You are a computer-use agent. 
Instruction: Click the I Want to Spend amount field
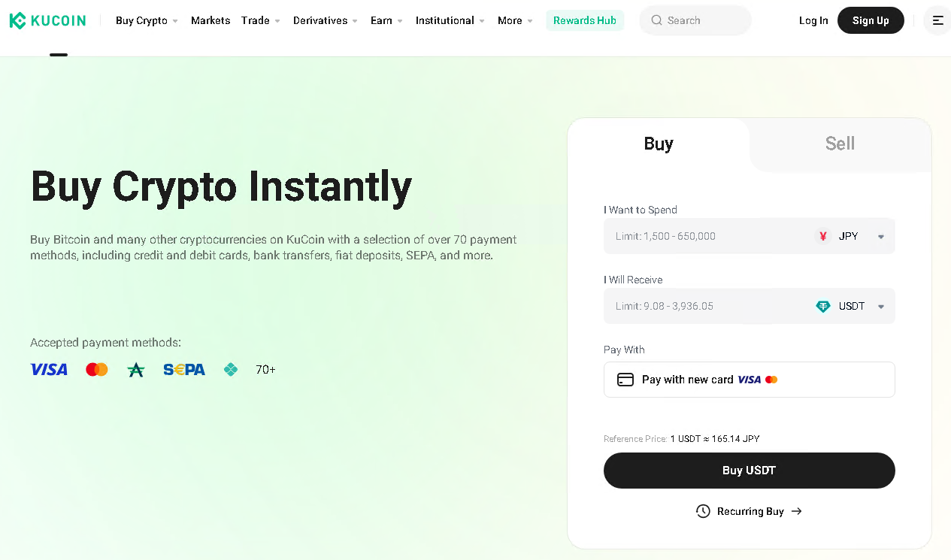pos(707,236)
